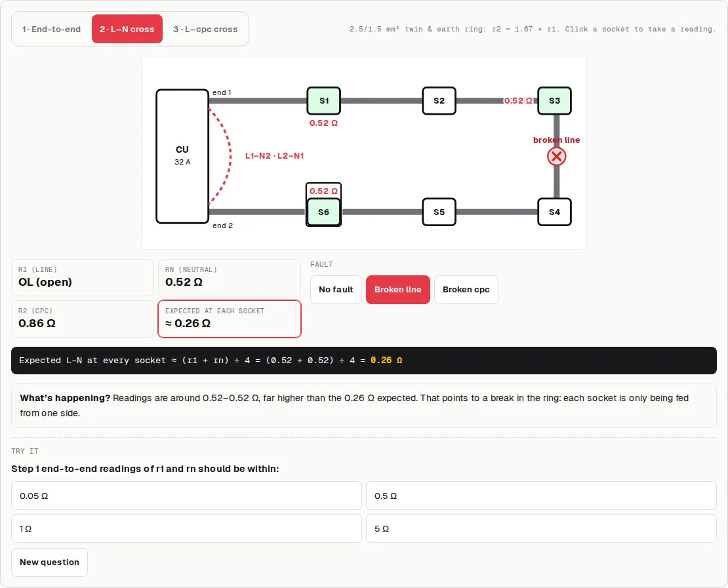Select the 2 · L–N cross tab

127,29
